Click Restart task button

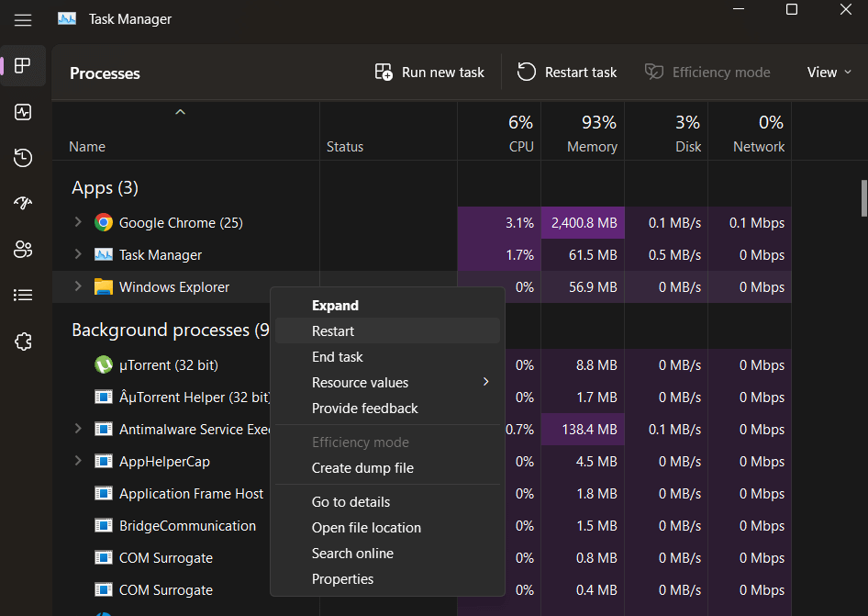[x=567, y=73]
